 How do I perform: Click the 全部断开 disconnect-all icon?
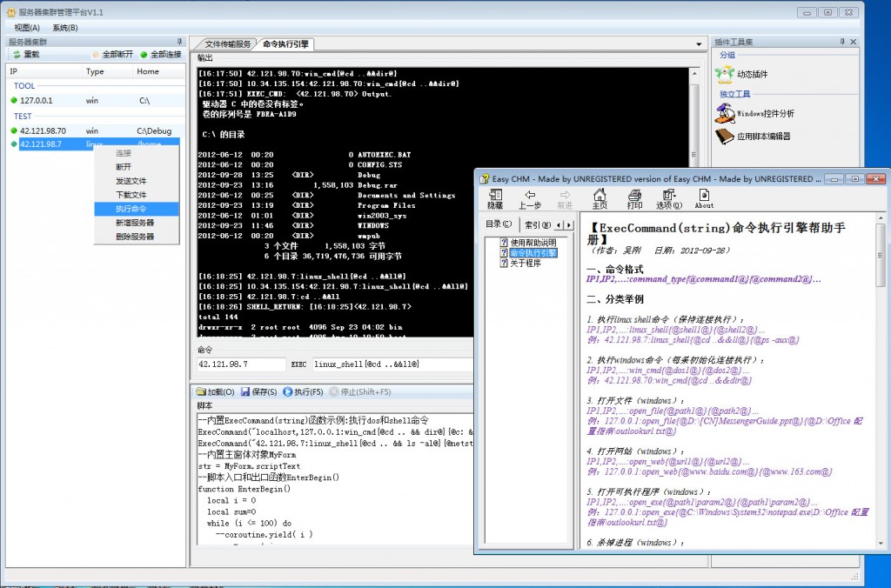pos(95,55)
